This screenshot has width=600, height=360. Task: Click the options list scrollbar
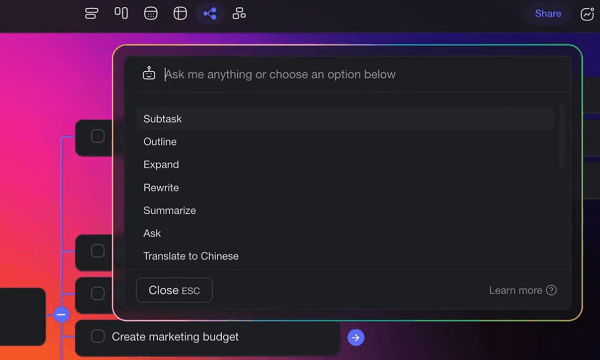point(562,138)
